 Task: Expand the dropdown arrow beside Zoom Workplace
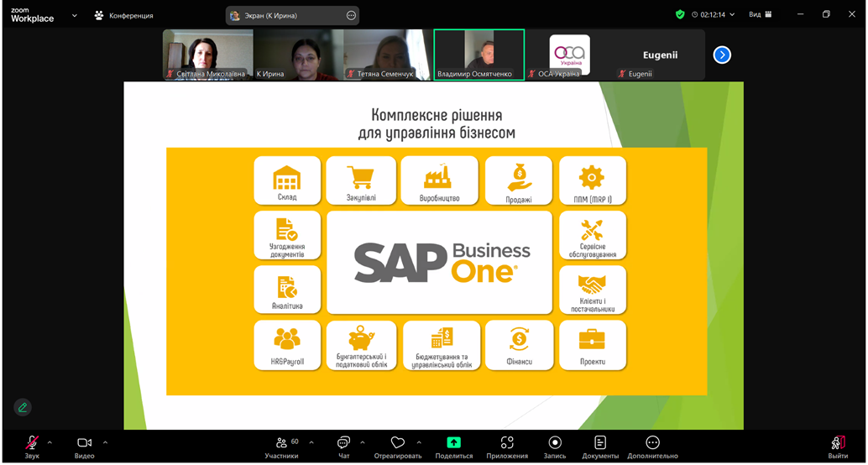click(75, 15)
